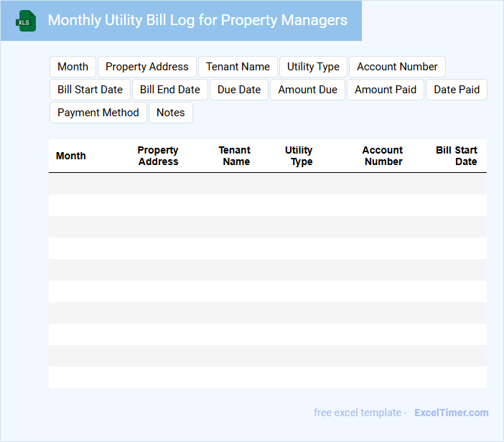
Task: Click the page title heading text
Action: [x=197, y=20]
